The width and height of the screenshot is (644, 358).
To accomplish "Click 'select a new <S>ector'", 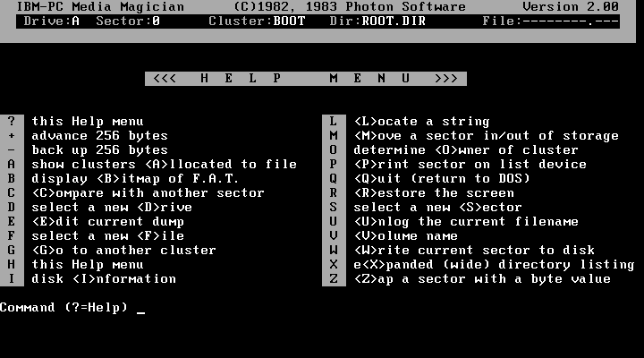I will coord(437,207).
